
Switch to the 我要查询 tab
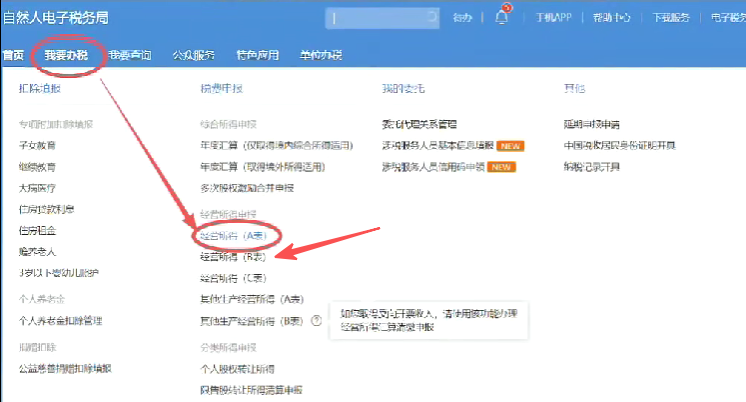click(129, 55)
